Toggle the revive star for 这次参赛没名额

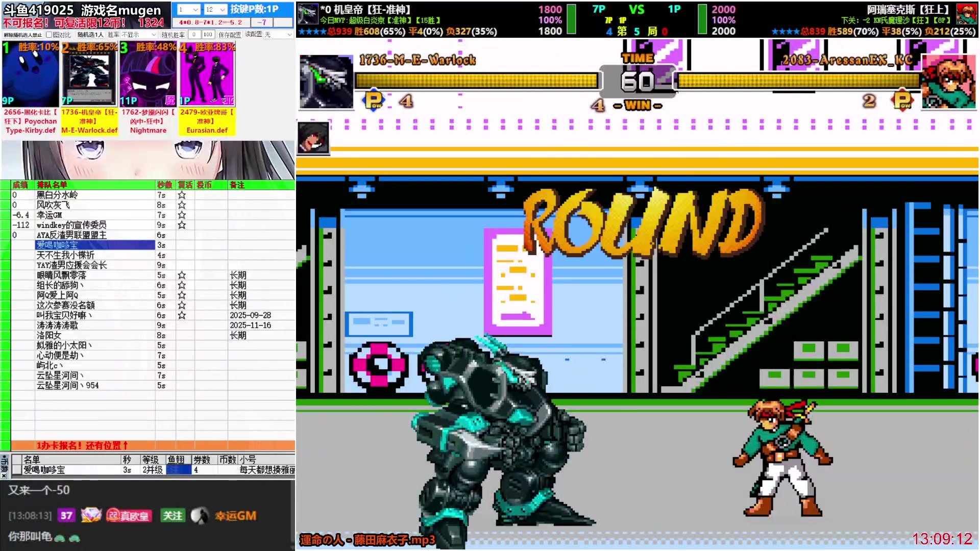(182, 305)
